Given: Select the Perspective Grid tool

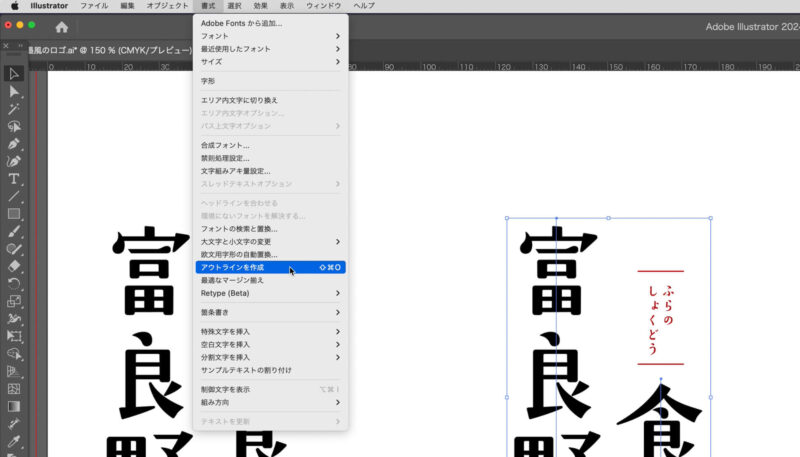Looking at the screenshot, I should 14,371.
